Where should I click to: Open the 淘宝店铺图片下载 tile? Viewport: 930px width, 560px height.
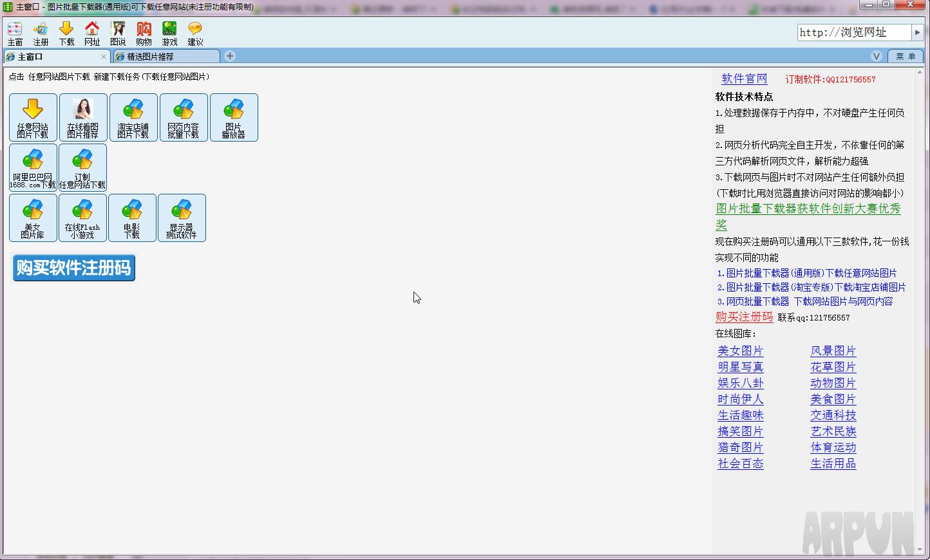point(133,117)
